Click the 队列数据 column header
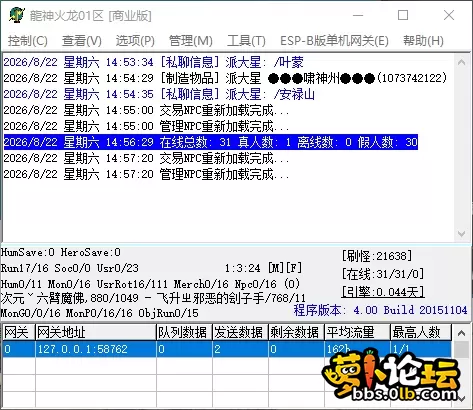 pyautogui.click(x=184, y=332)
